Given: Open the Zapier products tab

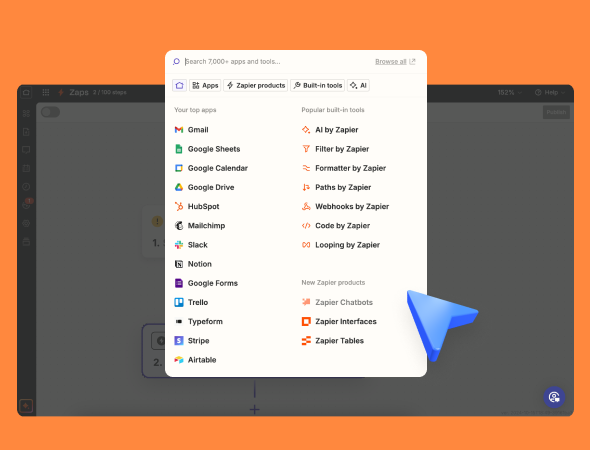Looking at the screenshot, I should pos(255,85).
